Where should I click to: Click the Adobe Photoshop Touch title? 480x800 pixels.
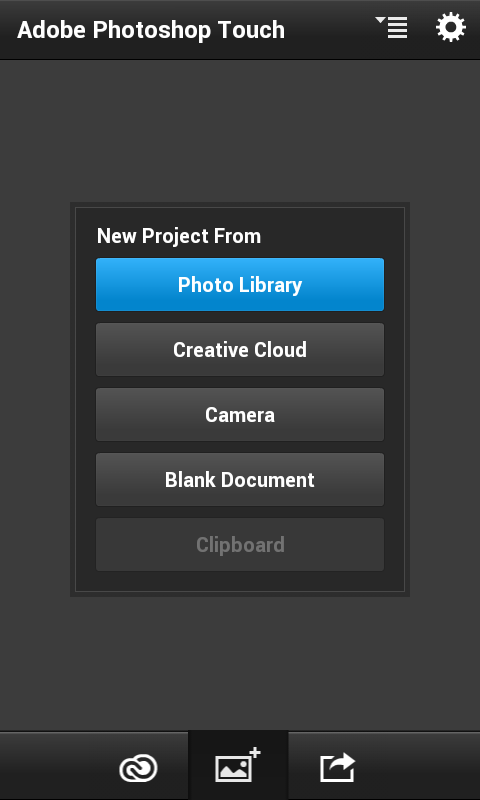(151, 30)
